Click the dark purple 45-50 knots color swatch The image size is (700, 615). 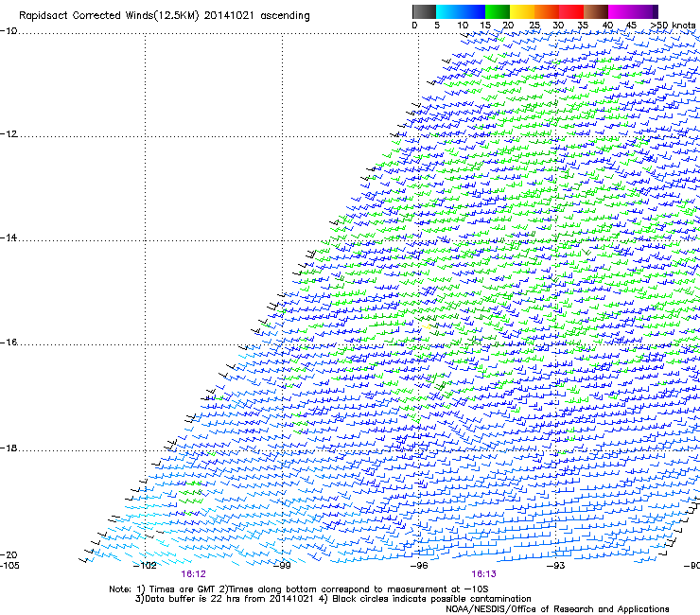click(645, 11)
